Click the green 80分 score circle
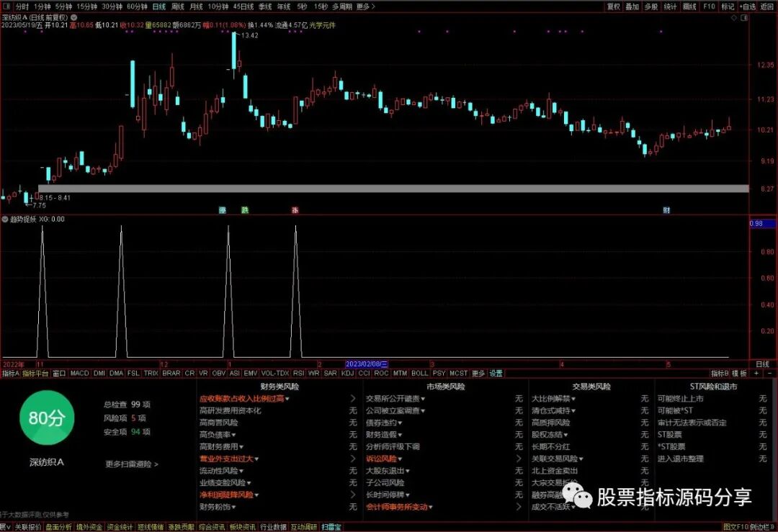This screenshot has width=778, height=532. (47, 418)
